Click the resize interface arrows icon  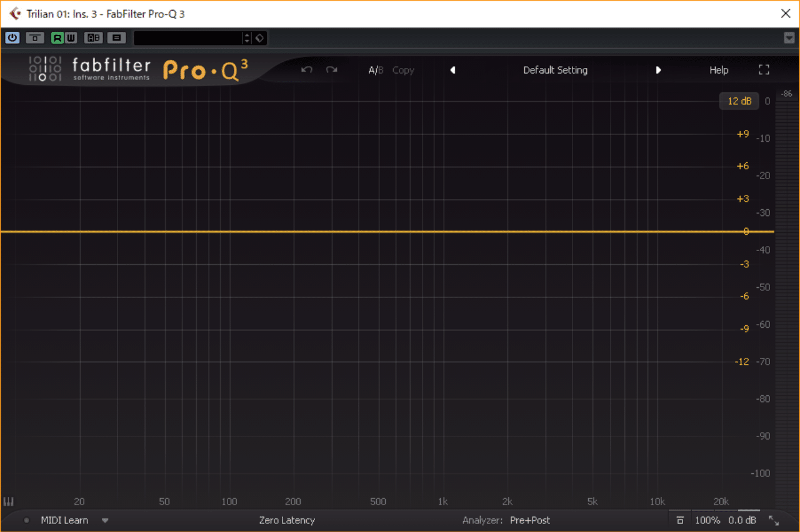[x=774, y=520]
